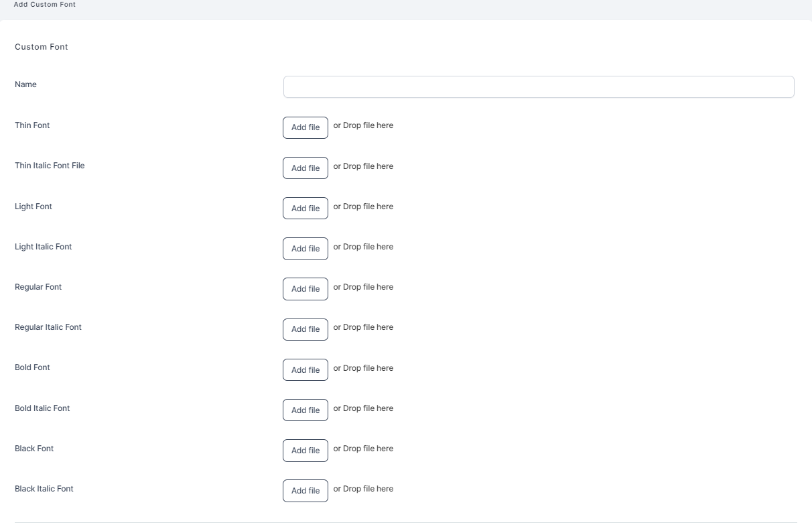Click the Add Custom Font page title
The height and width of the screenshot is (523, 812).
tap(45, 5)
